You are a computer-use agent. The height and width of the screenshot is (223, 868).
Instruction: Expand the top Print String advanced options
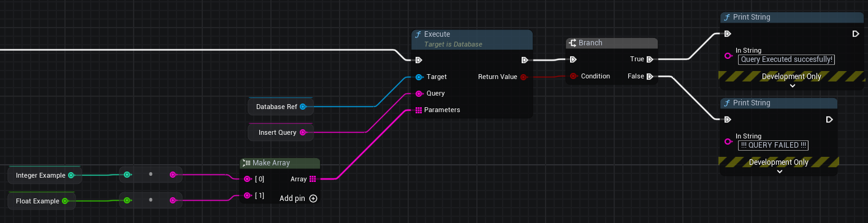coord(792,86)
